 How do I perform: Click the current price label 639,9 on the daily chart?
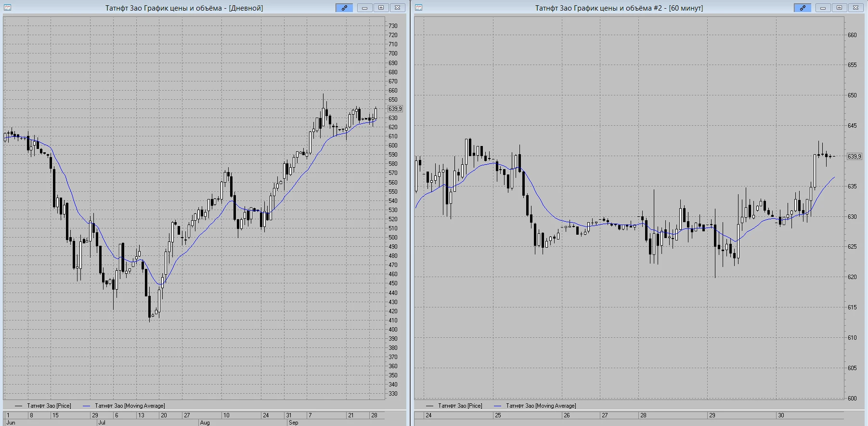tap(395, 109)
